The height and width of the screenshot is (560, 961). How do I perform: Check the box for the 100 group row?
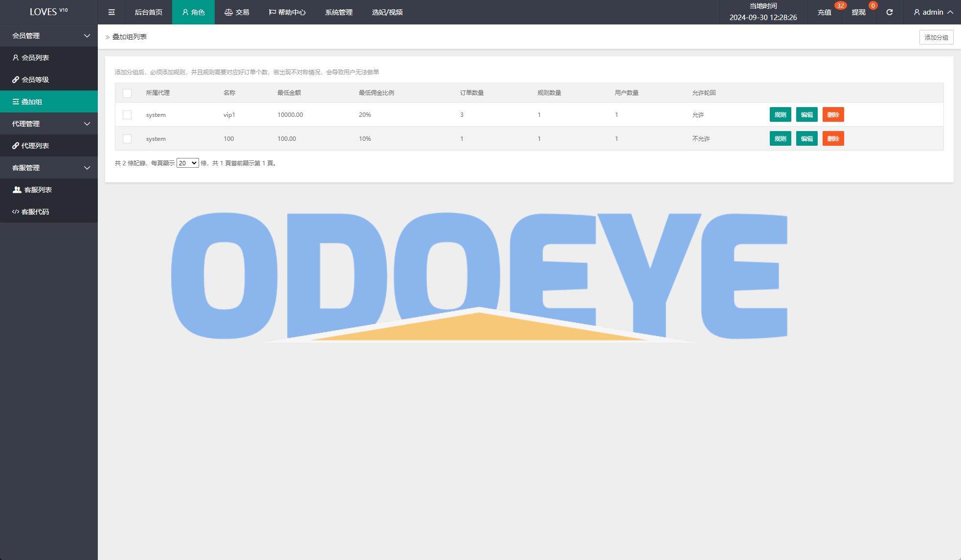(127, 139)
